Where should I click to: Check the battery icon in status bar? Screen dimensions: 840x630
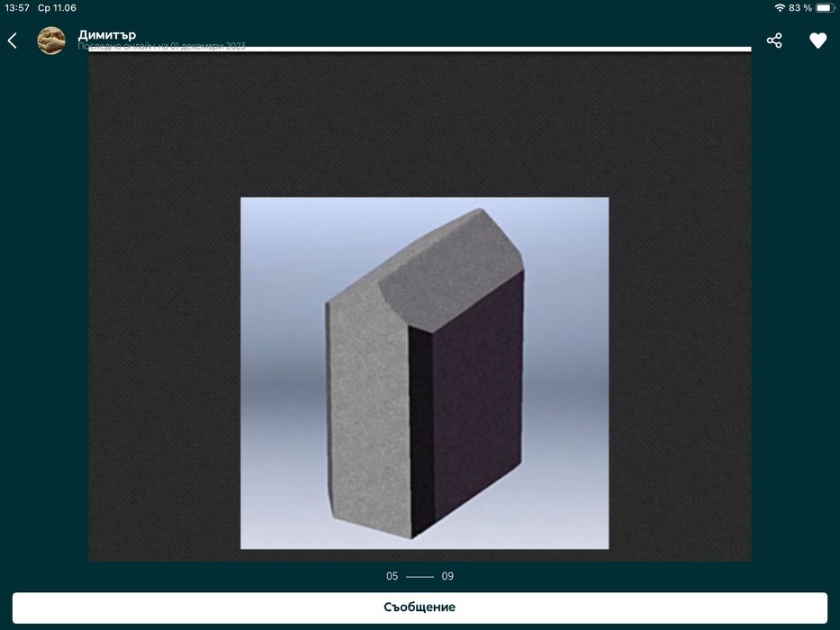tap(825, 8)
